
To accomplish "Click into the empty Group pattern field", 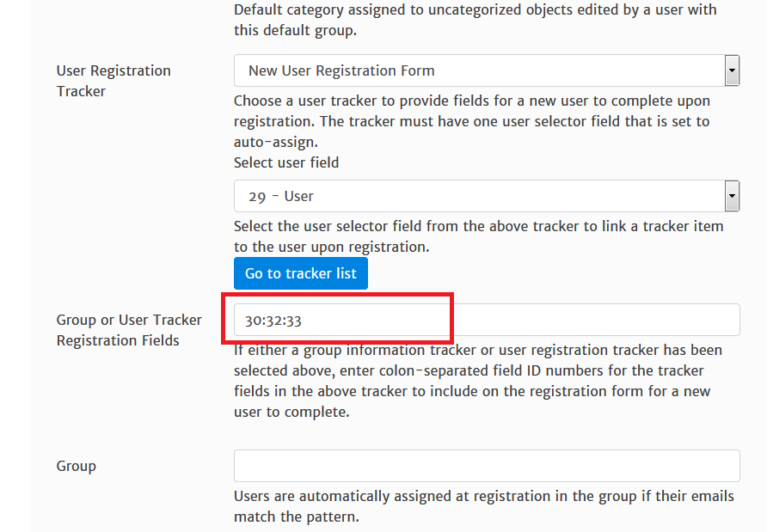I will (x=487, y=466).
